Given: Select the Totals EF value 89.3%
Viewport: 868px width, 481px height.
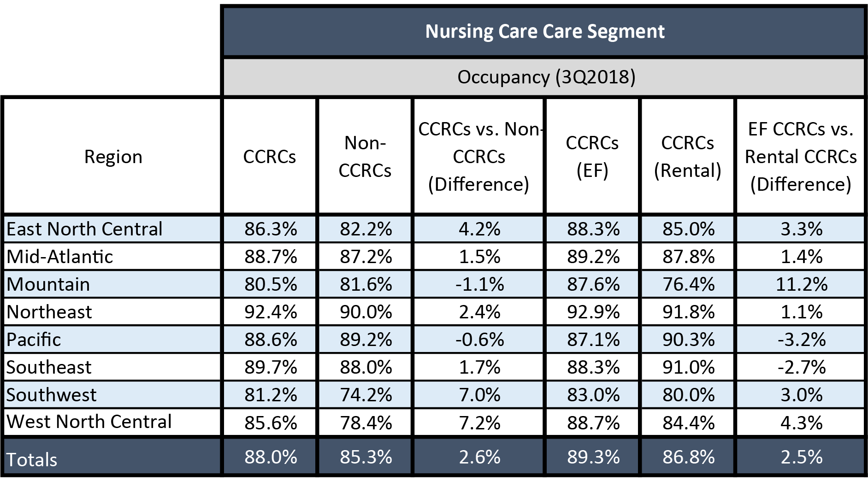Looking at the screenshot, I should [x=592, y=457].
